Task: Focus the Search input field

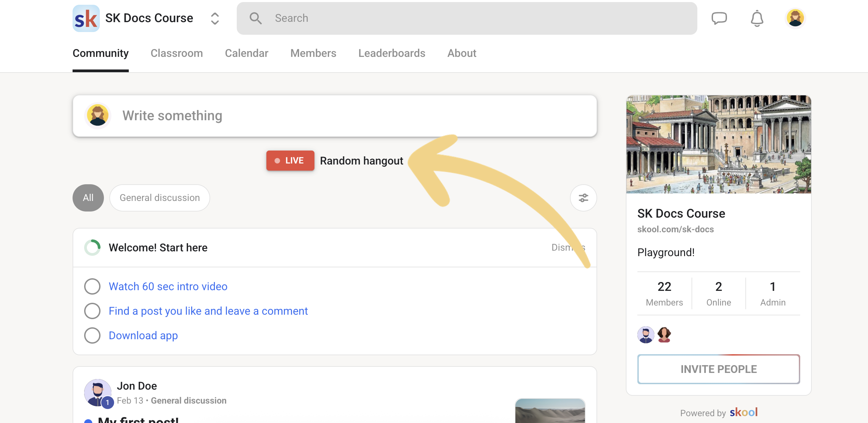Action: 467,18
